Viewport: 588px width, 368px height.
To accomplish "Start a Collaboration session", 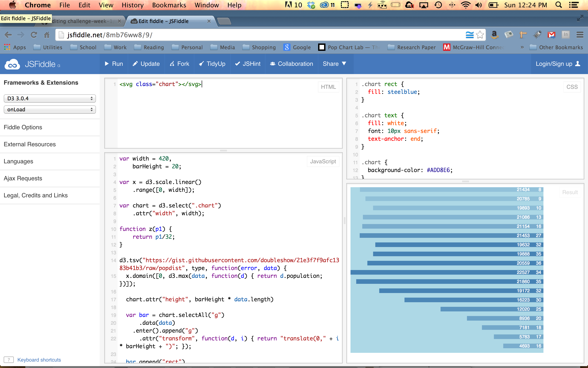I will [291, 64].
